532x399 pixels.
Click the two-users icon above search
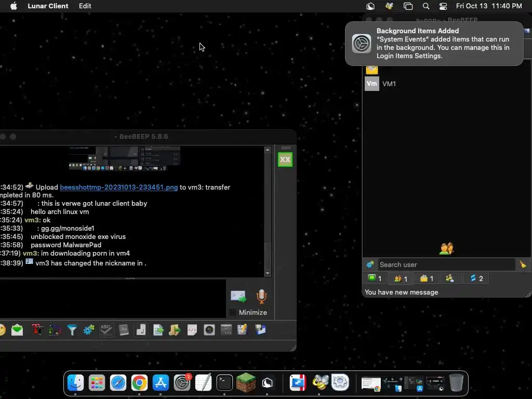point(446,249)
